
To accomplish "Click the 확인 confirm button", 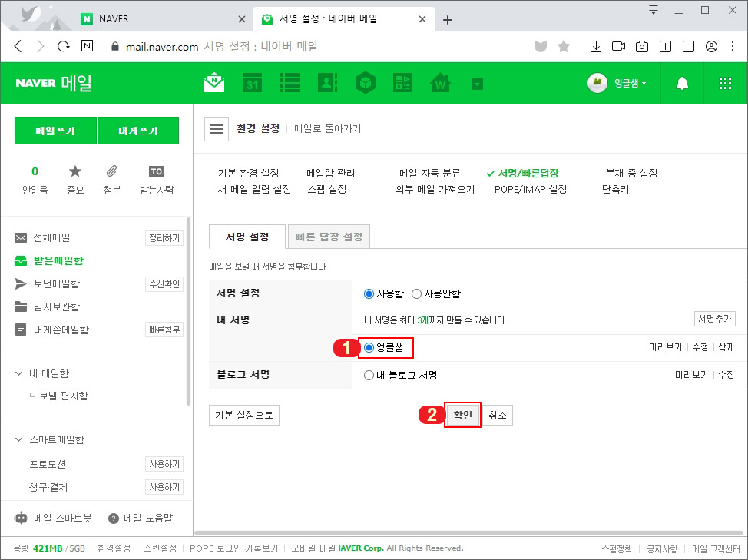I will pyautogui.click(x=462, y=414).
